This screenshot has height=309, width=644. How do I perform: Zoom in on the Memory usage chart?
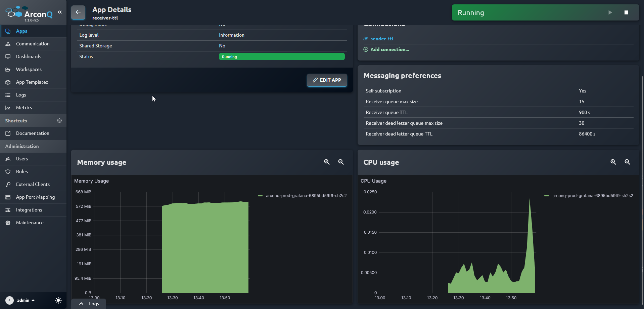[x=327, y=162]
